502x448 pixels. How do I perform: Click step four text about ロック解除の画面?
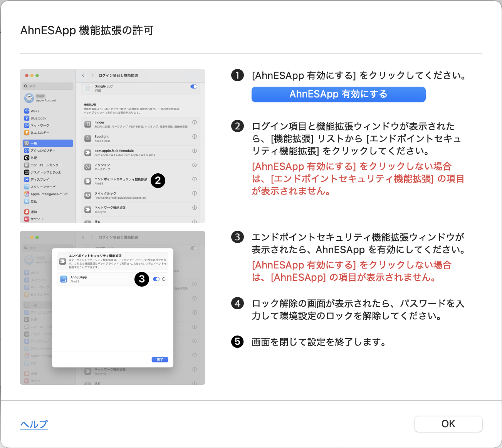click(358, 310)
